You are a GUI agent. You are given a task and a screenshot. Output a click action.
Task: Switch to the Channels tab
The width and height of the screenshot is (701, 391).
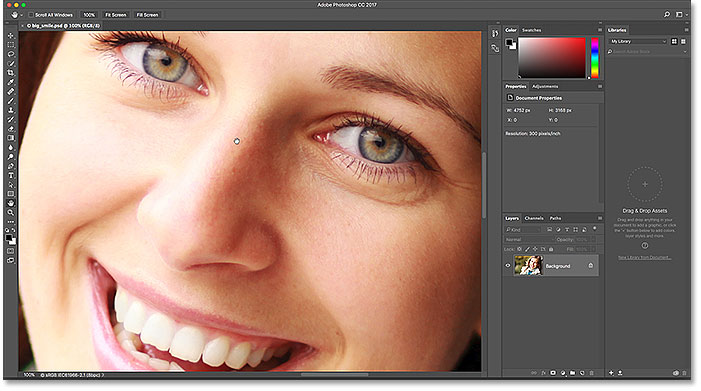(x=534, y=218)
